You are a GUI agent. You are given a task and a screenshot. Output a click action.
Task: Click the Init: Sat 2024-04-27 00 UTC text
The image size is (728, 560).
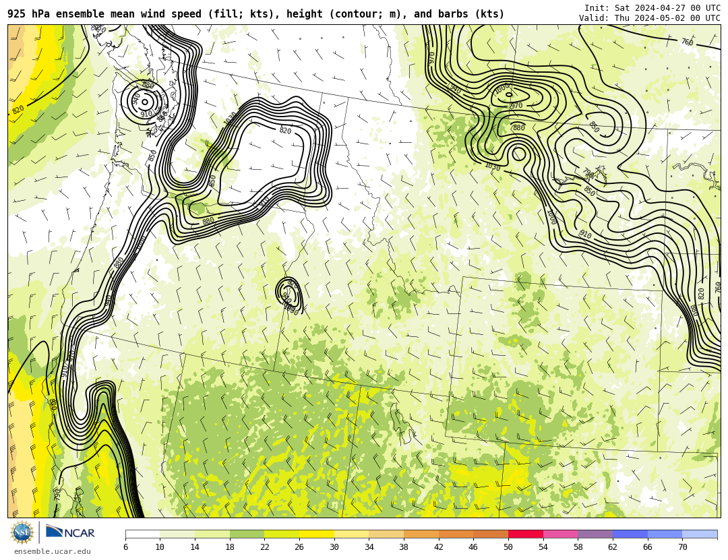(653, 8)
